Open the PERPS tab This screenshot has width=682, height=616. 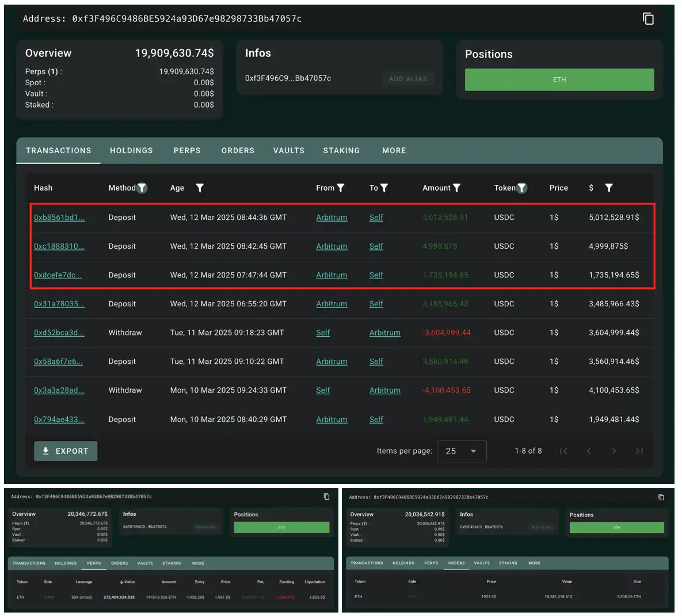pyautogui.click(x=187, y=151)
